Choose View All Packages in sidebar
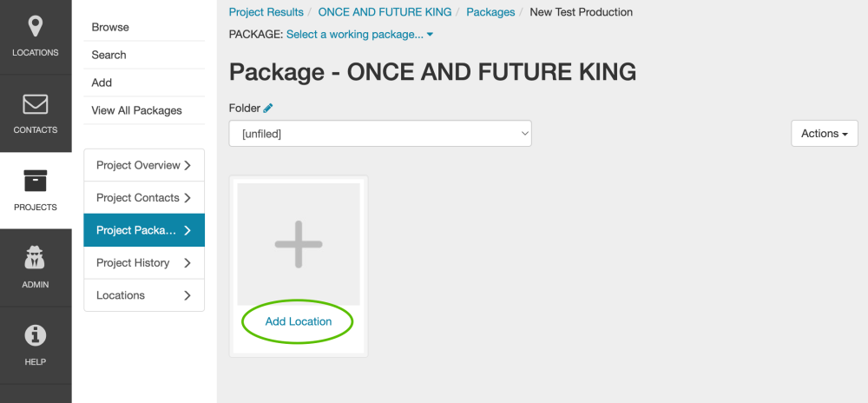 pos(137,110)
